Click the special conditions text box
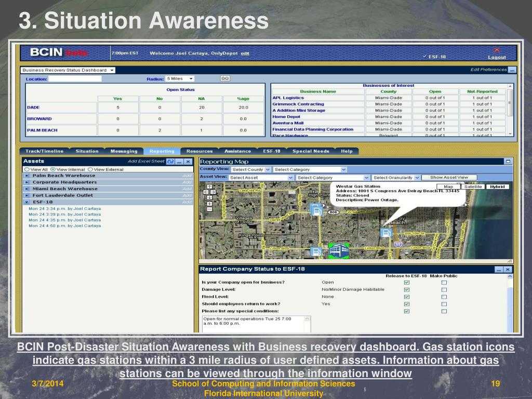 [256, 324]
